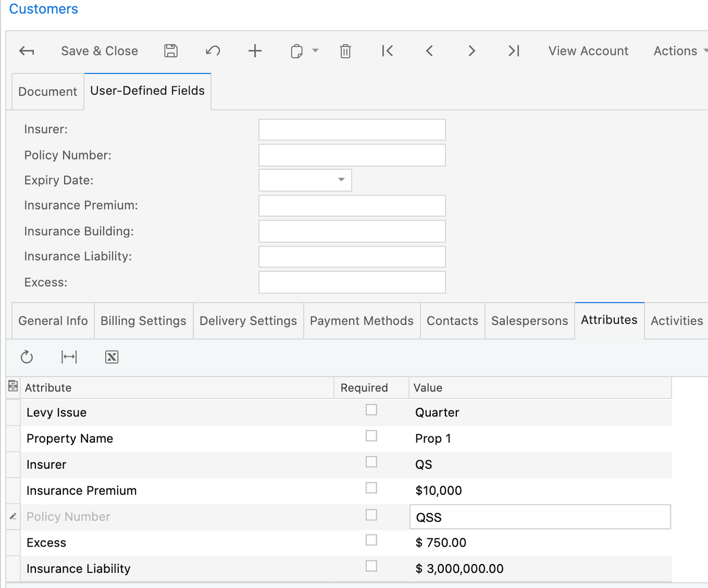The width and height of the screenshot is (708, 588).
Task: Click pencil edit icon on Policy Number row
Action: point(13,516)
